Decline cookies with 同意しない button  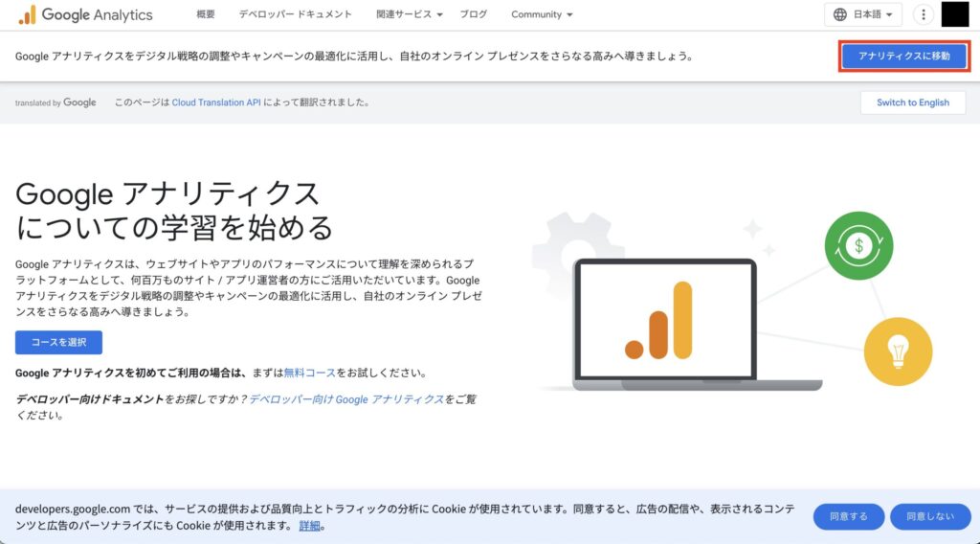[x=930, y=516]
